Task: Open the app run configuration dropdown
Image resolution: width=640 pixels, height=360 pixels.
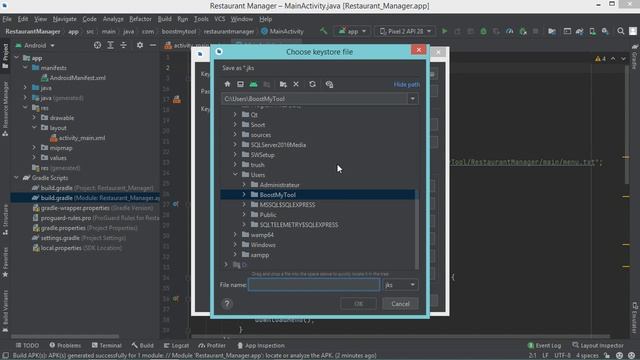Action: click(352, 31)
